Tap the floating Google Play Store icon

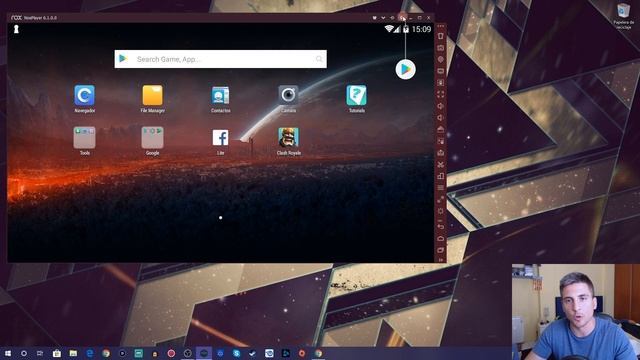[x=405, y=69]
